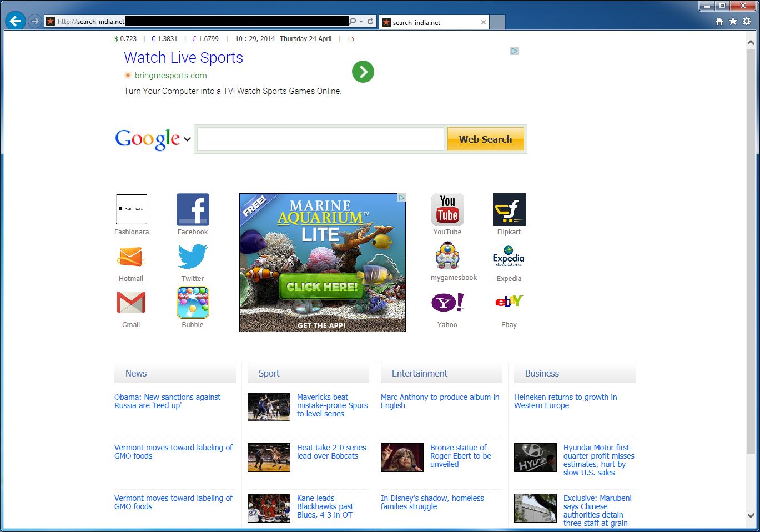Open AdChoices icon on the Marine Aquarium ad
This screenshot has width=760, height=532.
[401, 198]
